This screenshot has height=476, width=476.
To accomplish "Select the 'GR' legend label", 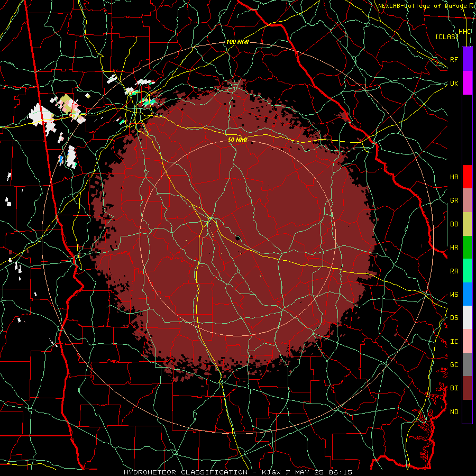I will point(454,200).
